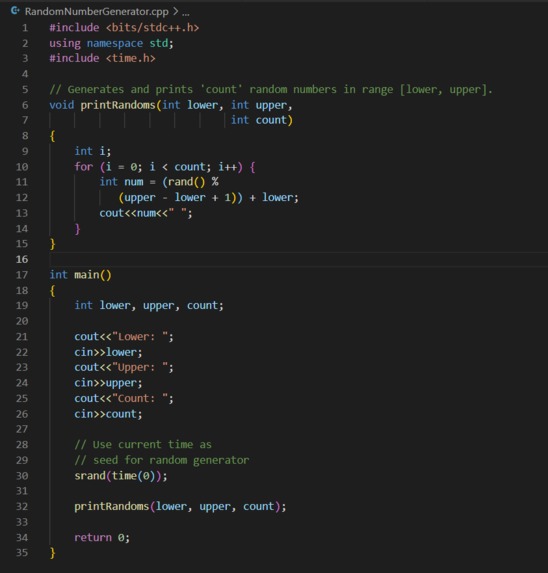The image size is (548, 573).
Task: Click closing brace on line 15
Action: [53, 244]
